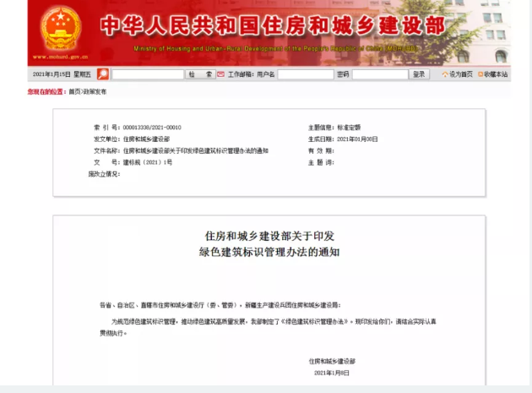Click the 有效期 label
The width and height of the screenshot is (532, 393).
(x=321, y=150)
